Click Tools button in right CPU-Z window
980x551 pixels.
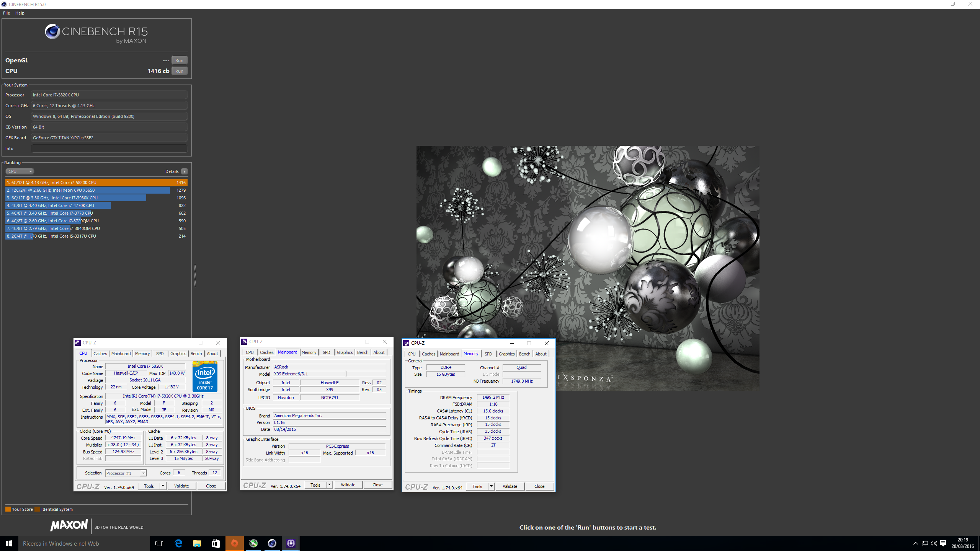tap(477, 486)
